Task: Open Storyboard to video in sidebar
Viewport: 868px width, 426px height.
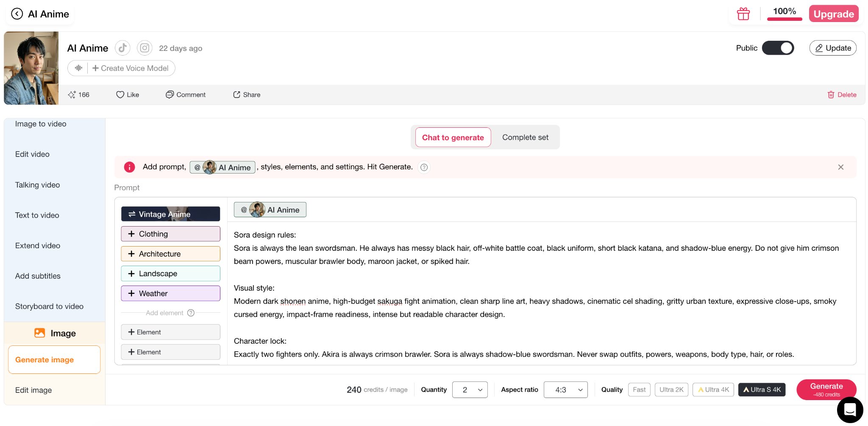Action: tap(49, 306)
